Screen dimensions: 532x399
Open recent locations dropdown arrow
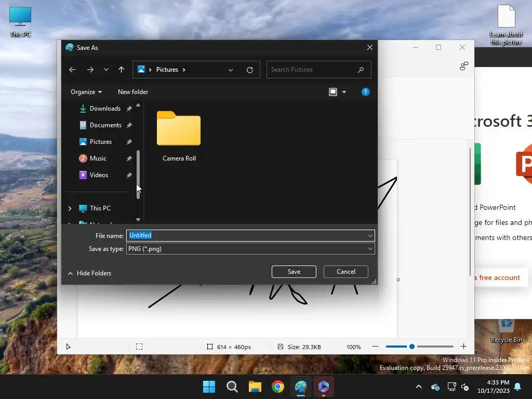click(106, 70)
